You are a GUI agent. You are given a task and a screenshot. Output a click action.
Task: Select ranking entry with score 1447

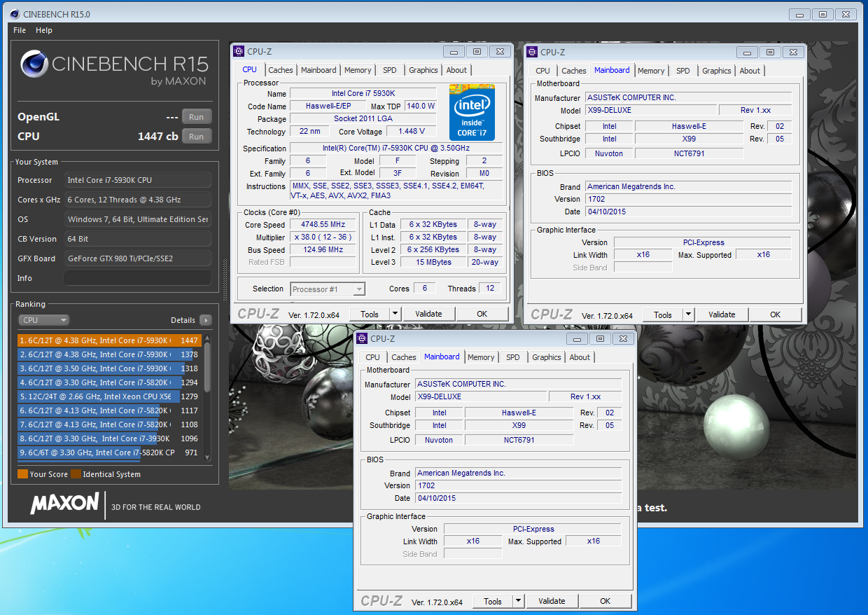(x=110, y=340)
